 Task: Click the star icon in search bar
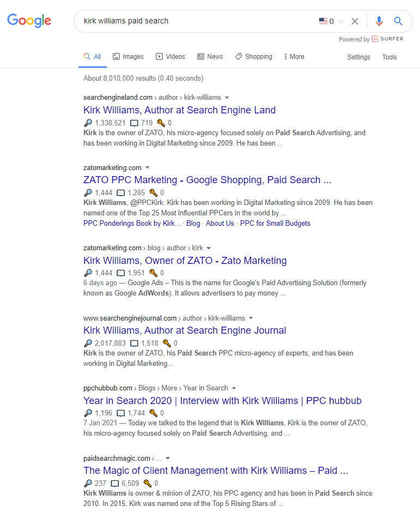point(342,21)
